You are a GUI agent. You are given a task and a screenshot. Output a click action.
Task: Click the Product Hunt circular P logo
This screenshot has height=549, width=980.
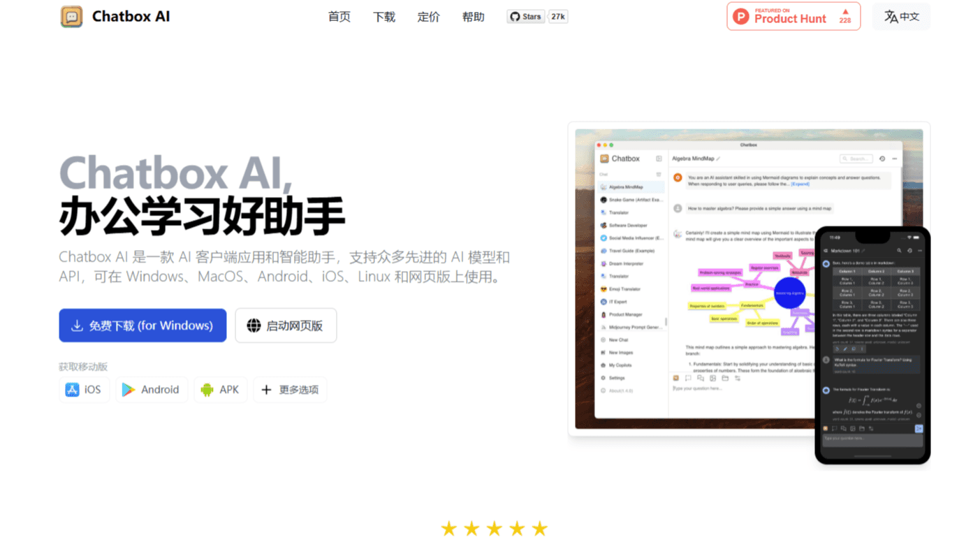click(x=741, y=17)
